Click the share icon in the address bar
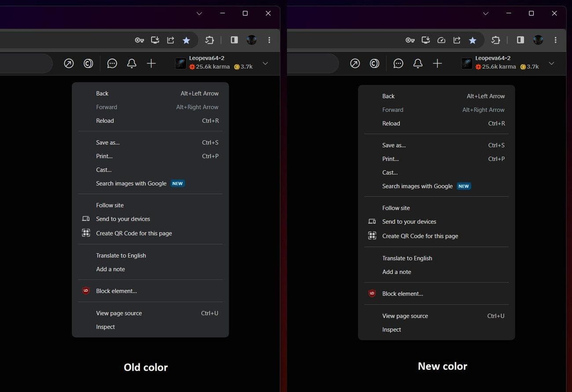The image size is (572, 392). (170, 40)
